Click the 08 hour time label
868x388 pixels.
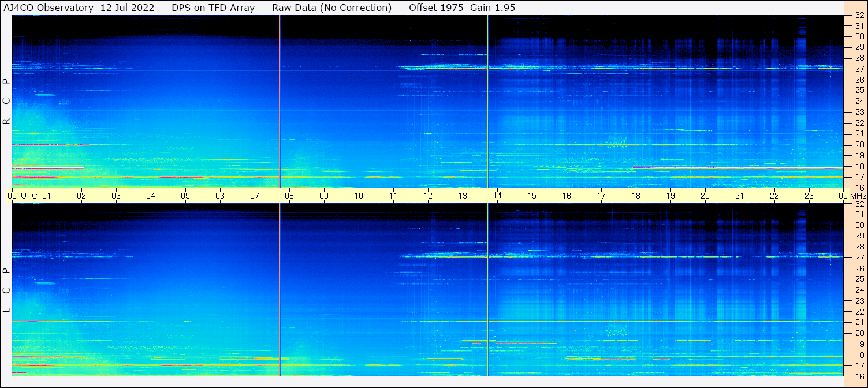[x=289, y=196]
